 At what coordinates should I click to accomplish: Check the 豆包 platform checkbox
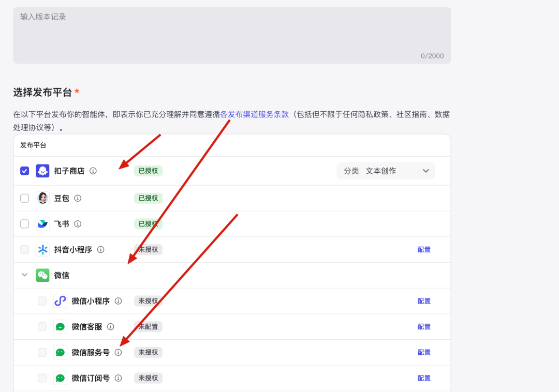(25, 198)
